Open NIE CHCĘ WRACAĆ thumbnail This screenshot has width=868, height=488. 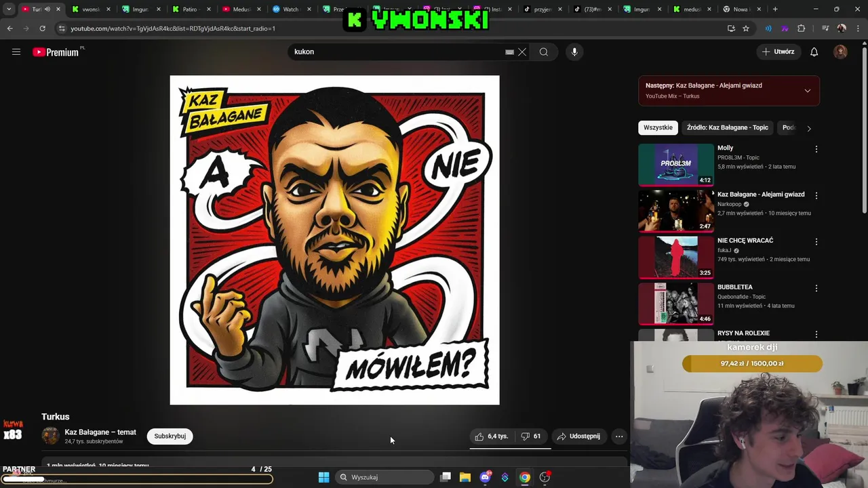click(676, 257)
